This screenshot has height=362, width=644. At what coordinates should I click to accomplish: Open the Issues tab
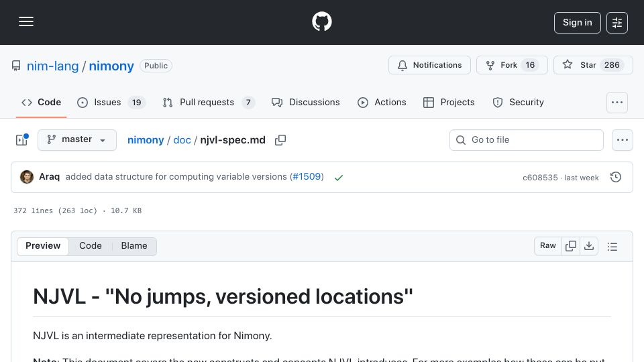pyautogui.click(x=111, y=102)
